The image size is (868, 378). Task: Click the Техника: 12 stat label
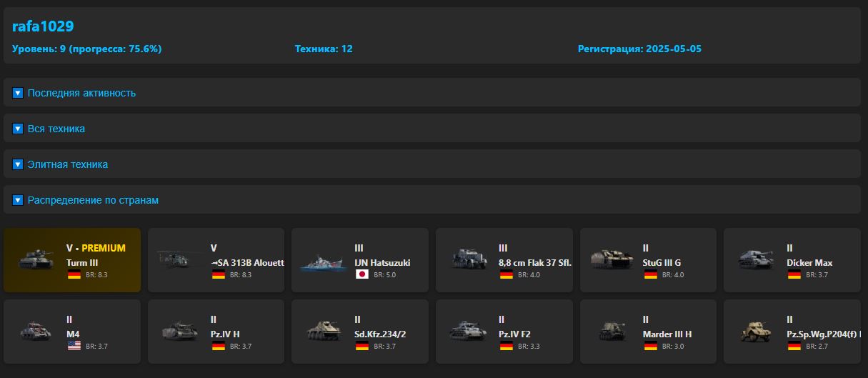pyautogui.click(x=324, y=49)
